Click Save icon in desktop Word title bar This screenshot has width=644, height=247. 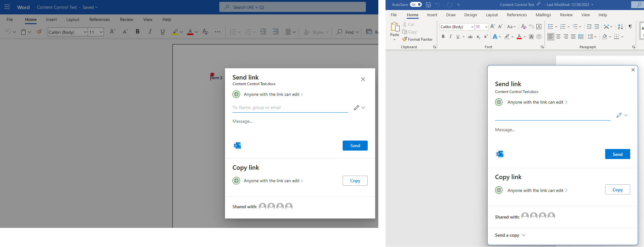pos(428,4)
